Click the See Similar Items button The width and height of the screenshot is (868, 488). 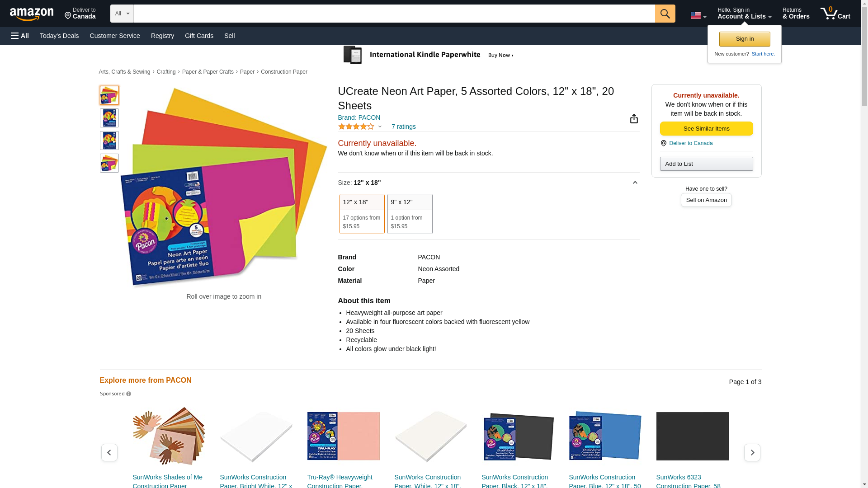tap(706, 129)
